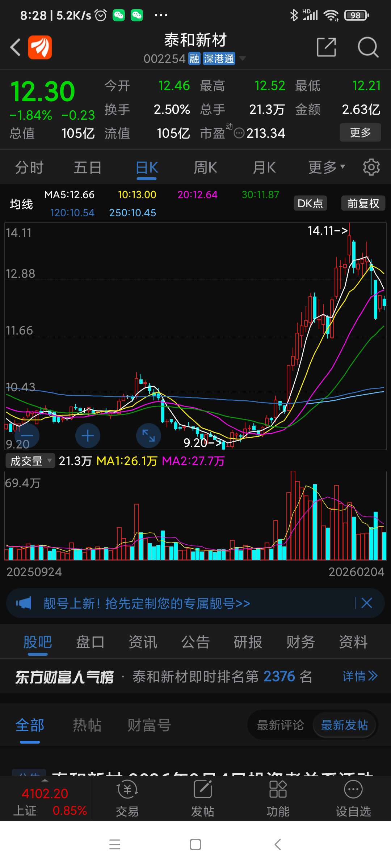This screenshot has height=868, width=391.
Task: Tap the Android recent apps menu button
Action: pyautogui.click(x=115, y=844)
